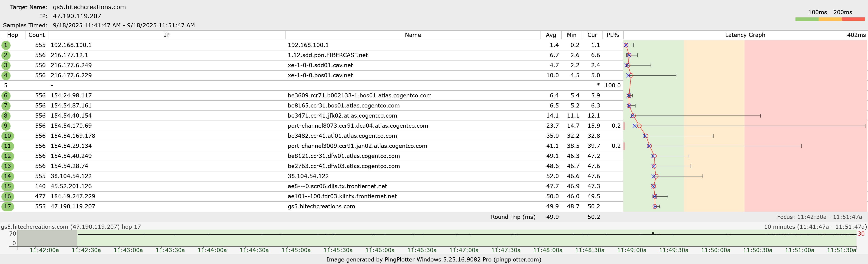Click the 100.0 packet loss value on hop 5
This screenshot has width=868, height=264.
pos(613,85)
